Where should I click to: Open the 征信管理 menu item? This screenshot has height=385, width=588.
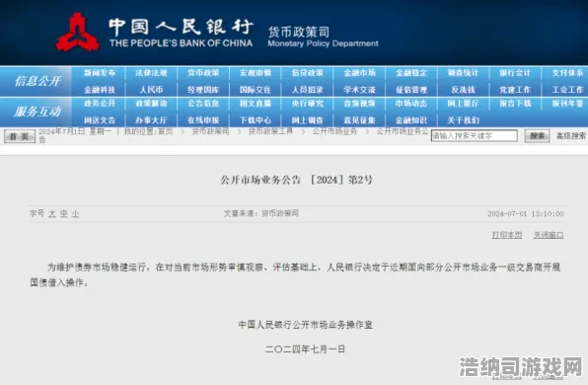coord(411,90)
